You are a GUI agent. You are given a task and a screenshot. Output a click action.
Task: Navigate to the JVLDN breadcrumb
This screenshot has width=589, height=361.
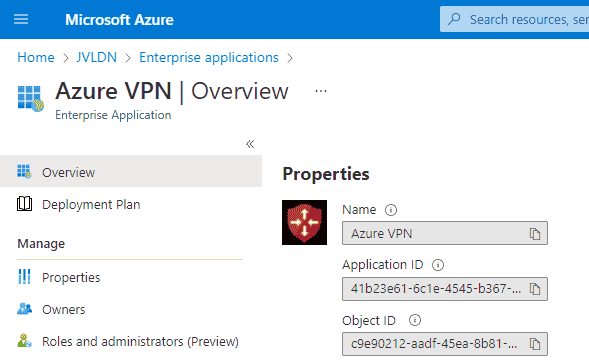[x=97, y=57]
